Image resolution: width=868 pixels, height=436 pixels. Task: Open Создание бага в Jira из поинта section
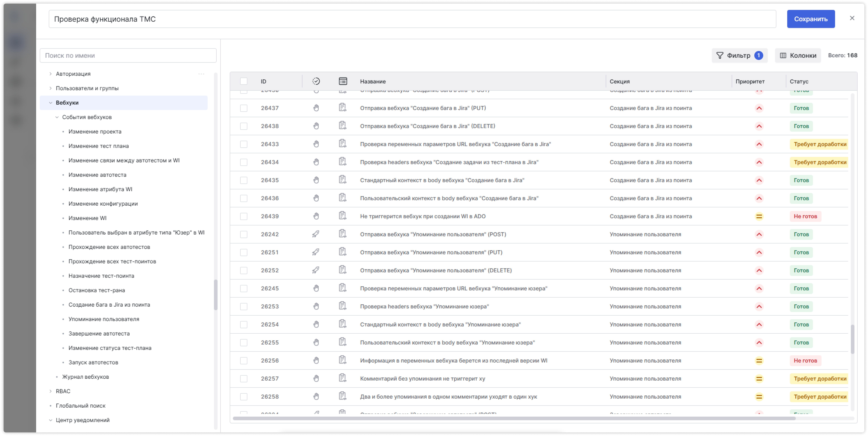coord(109,305)
